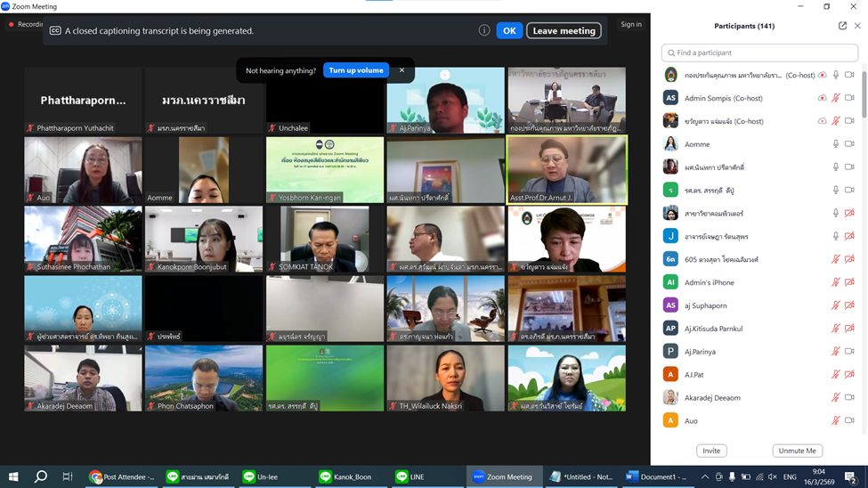Click the Turn up volume button
The height and width of the screenshot is (488, 868).
coord(356,70)
